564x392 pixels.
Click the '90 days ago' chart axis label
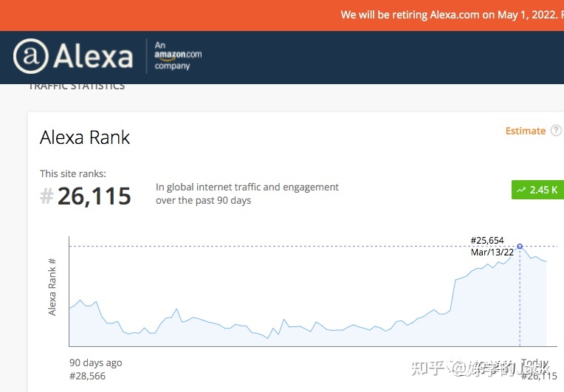point(96,362)
